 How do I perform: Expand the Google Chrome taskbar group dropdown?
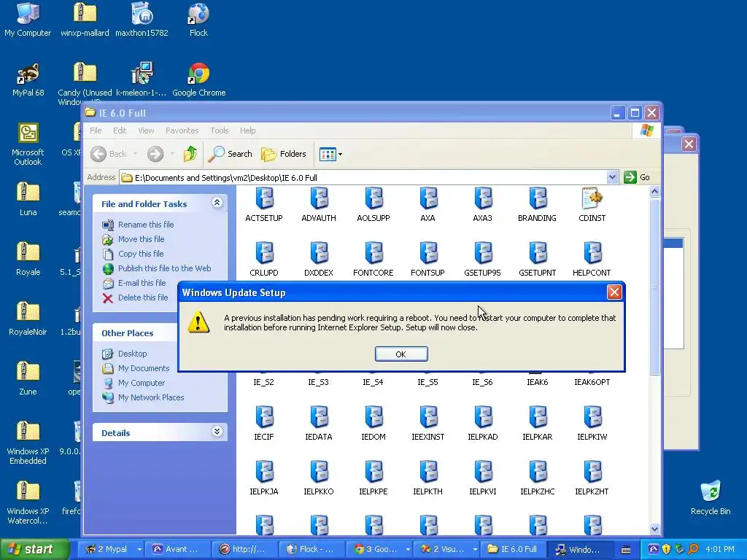(x=408, y=549)
